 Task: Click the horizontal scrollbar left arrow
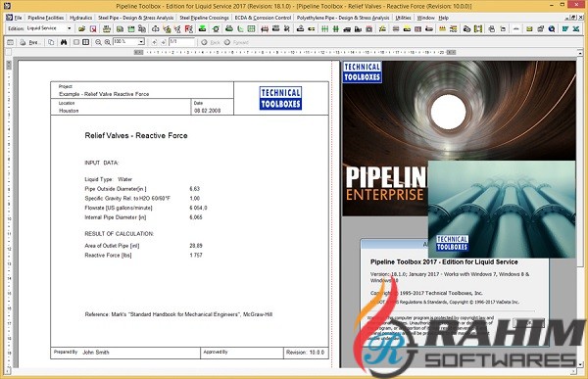[8, 371]
